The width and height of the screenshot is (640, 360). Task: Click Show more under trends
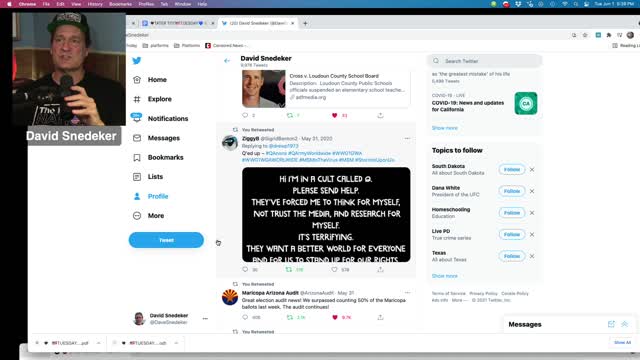pos(444,128)
